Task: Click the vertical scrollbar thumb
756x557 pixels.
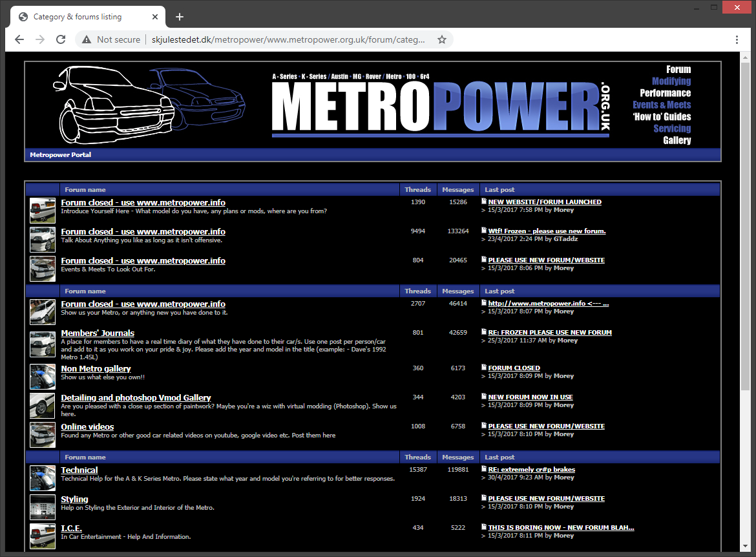Action: click(x=746, y=226)
